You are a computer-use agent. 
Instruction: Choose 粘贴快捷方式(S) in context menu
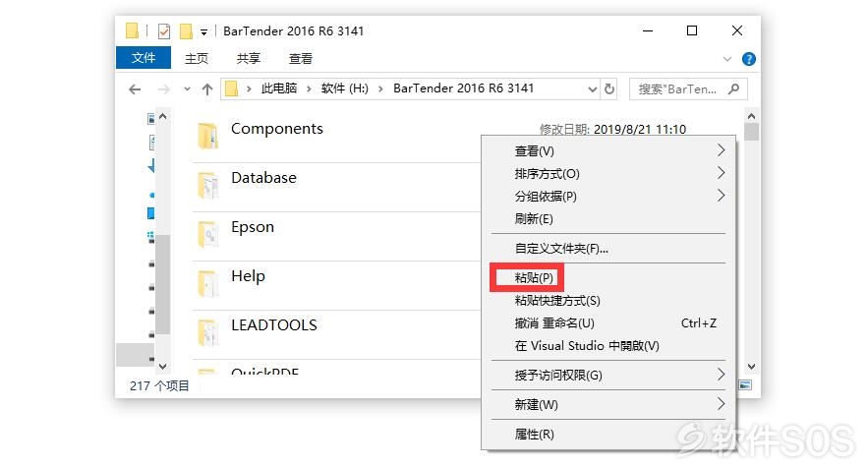pyautogui.click(x=608, y=300)
